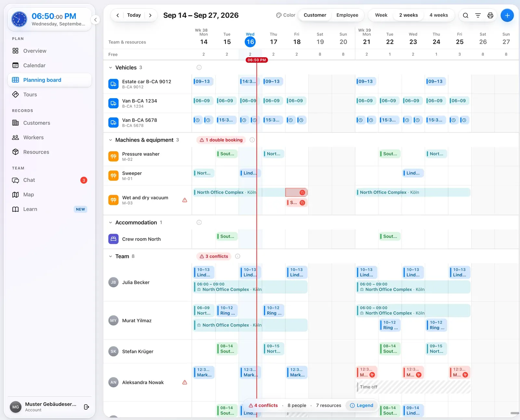Select the 2 weeks view range

[x=408, y=15]
